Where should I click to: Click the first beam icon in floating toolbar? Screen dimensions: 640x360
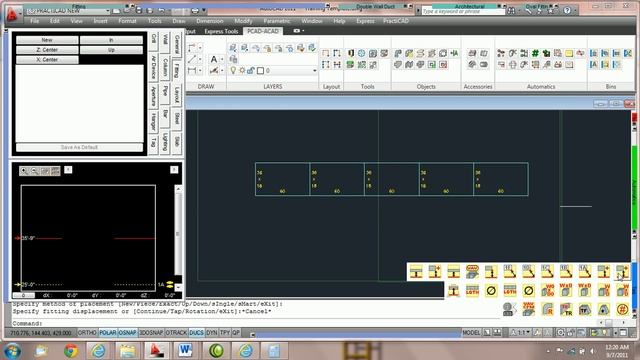click(416, 271)
